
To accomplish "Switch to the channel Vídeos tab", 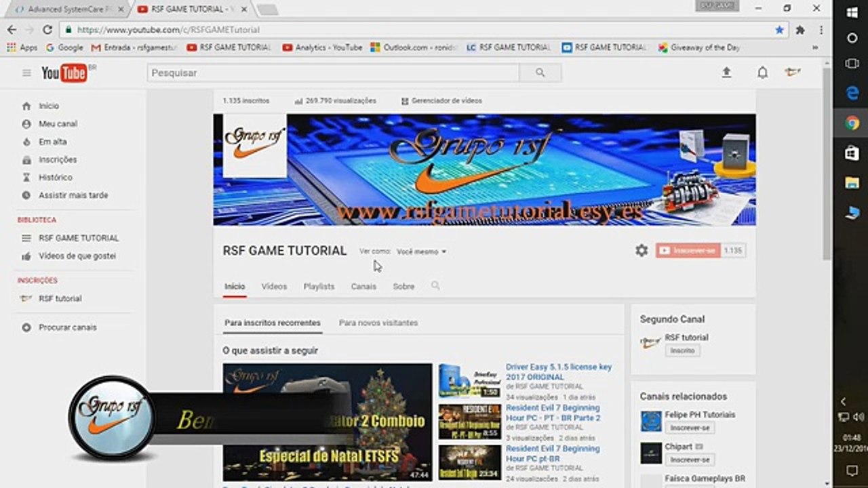I will [x=274, y=287].
